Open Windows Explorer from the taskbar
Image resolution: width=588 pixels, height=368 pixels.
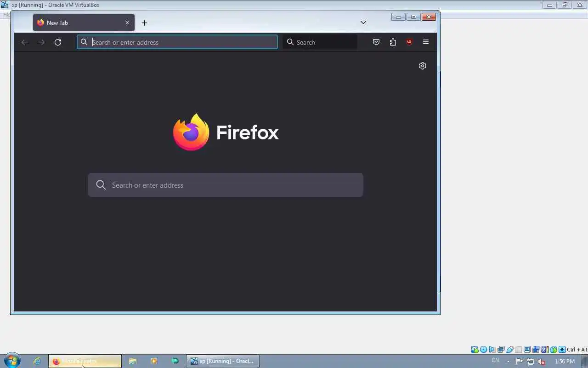tap(133, 361)
